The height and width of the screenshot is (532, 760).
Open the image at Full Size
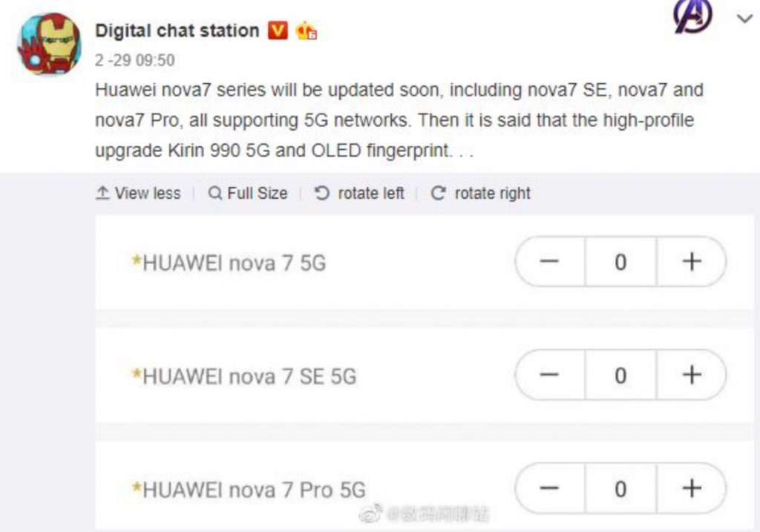pyautogui.click(x=248, y=194)
